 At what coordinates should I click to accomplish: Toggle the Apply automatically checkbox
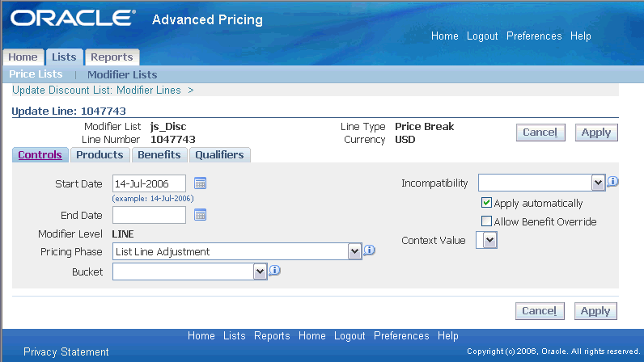pos(486,203)
